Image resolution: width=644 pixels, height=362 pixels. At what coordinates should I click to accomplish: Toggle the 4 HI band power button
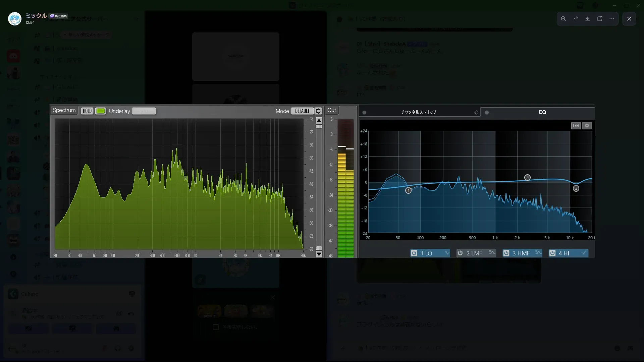pos(552,253)
